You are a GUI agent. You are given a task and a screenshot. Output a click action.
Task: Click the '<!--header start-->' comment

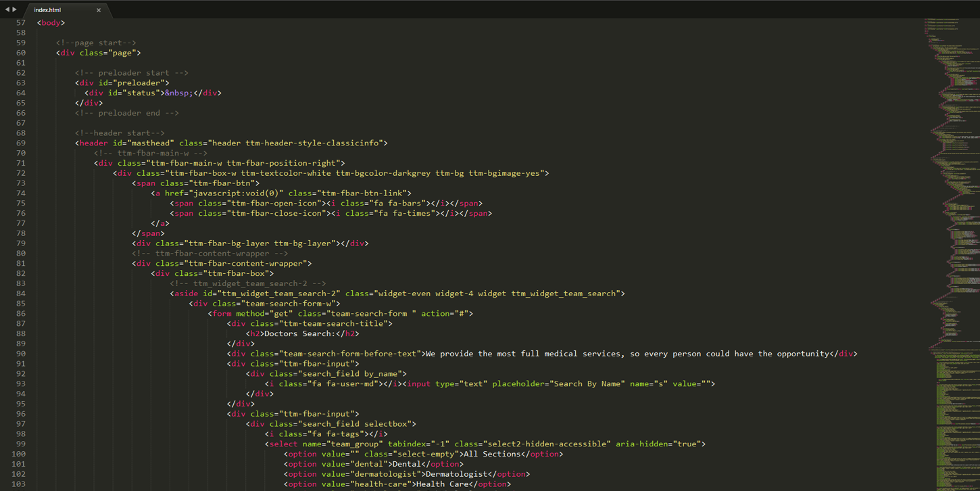(x=120, y=133)
